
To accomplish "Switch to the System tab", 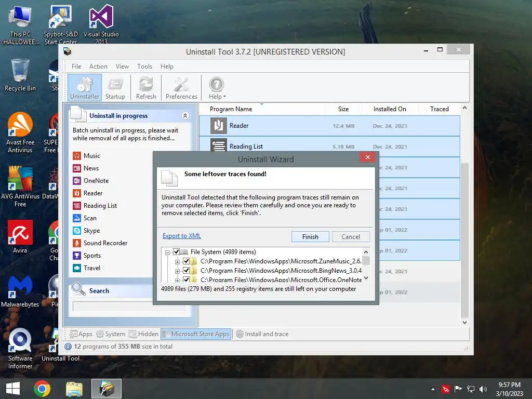I will (x=111, y=334).
